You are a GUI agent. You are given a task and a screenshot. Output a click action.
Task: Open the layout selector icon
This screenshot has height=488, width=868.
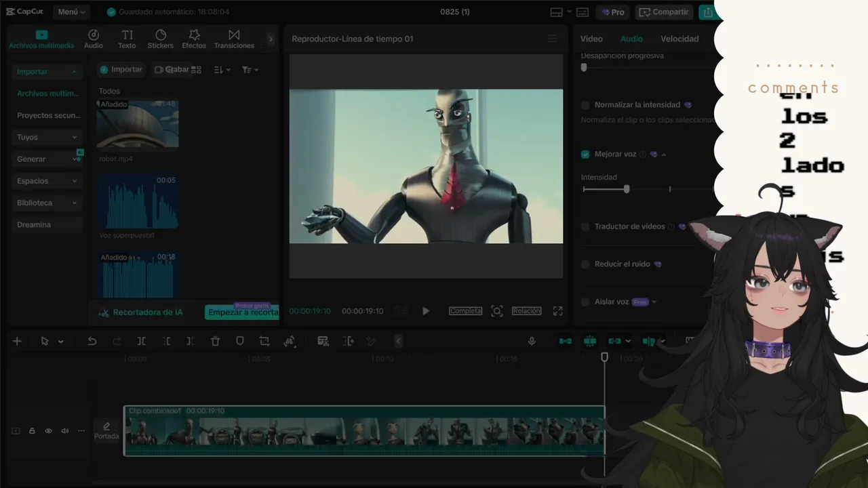tap(558, 12)
